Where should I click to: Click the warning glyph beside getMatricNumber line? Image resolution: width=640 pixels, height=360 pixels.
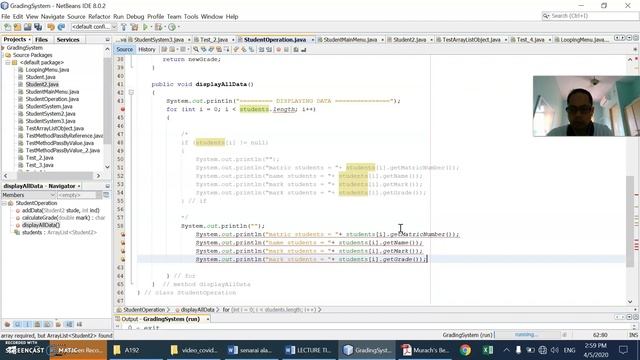coord(122,235)
